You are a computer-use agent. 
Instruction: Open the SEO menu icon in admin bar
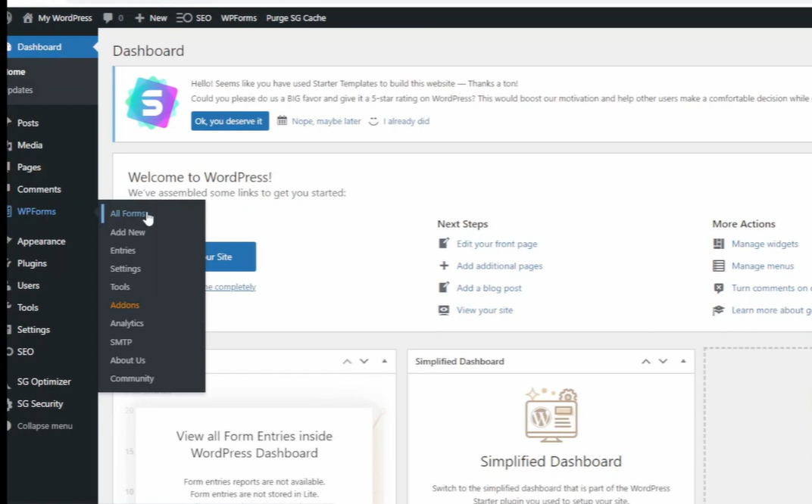point(184,18)
